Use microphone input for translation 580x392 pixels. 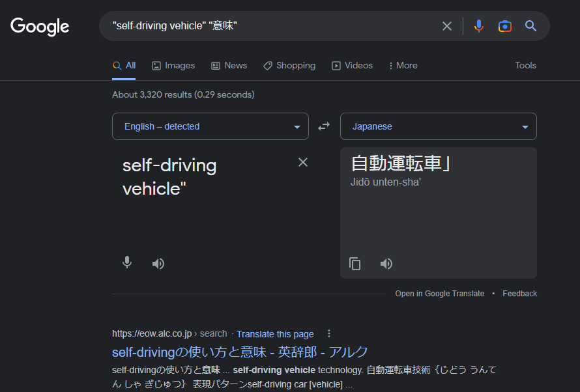coord(127,262)
